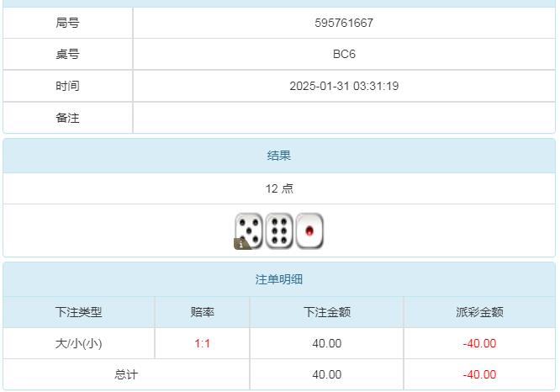Click the 总计 total row label
Viewport: 560px width, 392px height.
click(126, 374)
